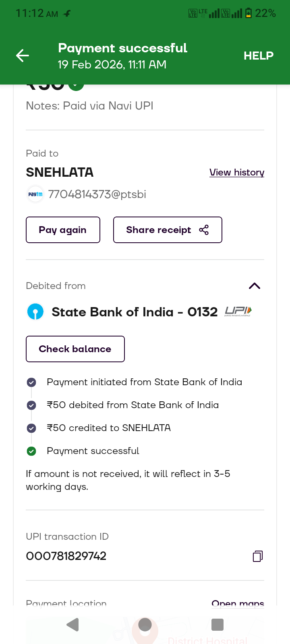Tap the UPI logo icon
Image resolution: width=290 pixels, height=644 pixels.
click(238, 311)
